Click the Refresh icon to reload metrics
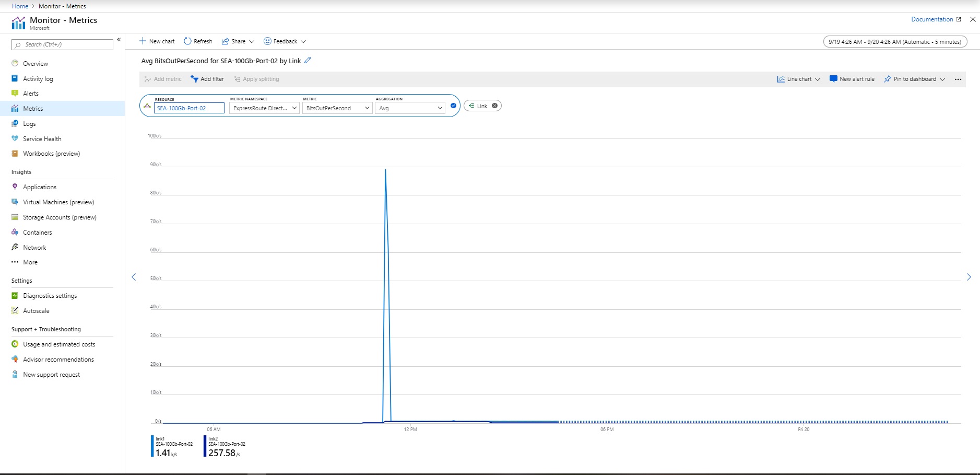This screenshot has width=980, height=475. (x=197, y=41)
